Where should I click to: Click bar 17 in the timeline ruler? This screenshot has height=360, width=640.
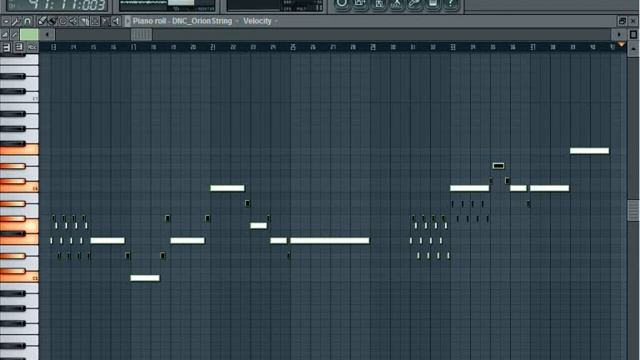pyautogui.click(x=133, y=47)
